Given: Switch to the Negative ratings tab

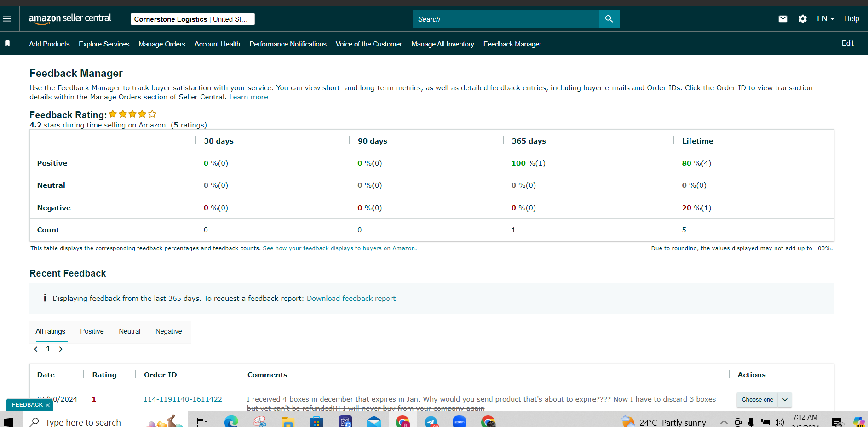Looking at the screenshot, I should pos(169,331).
